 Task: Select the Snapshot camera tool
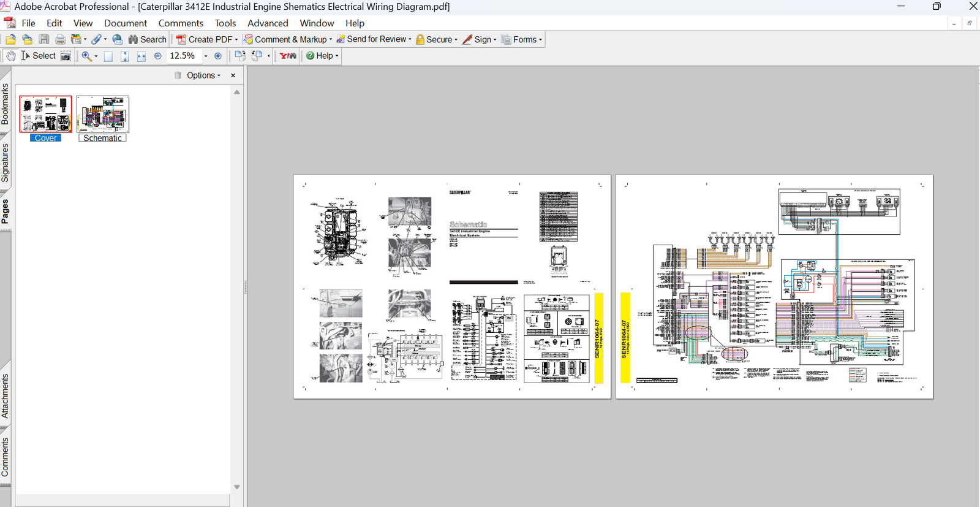[x=66, y=56]
